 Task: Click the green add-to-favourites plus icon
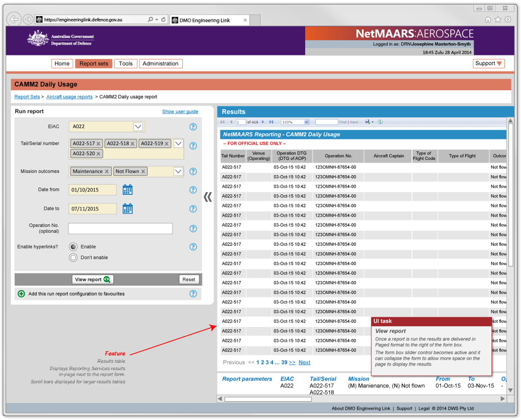click(21, 294)
